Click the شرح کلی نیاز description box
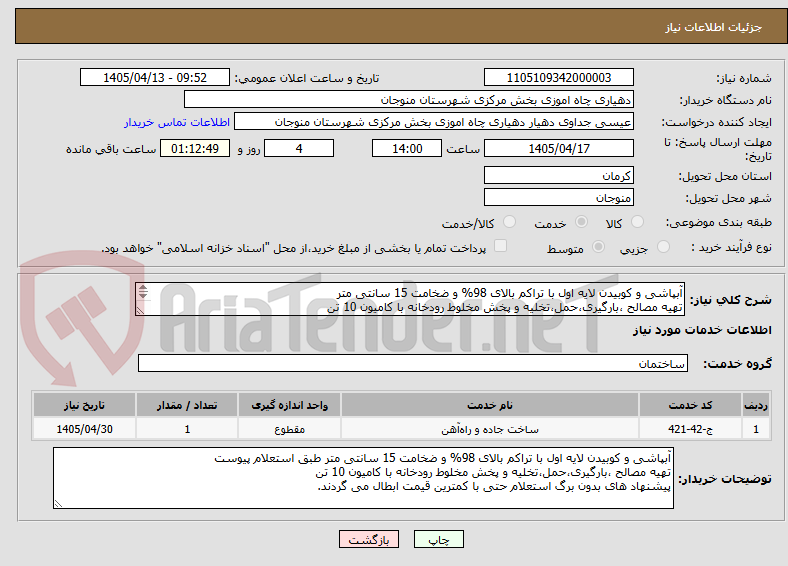The image size is (788, 566). coord(410,299)
